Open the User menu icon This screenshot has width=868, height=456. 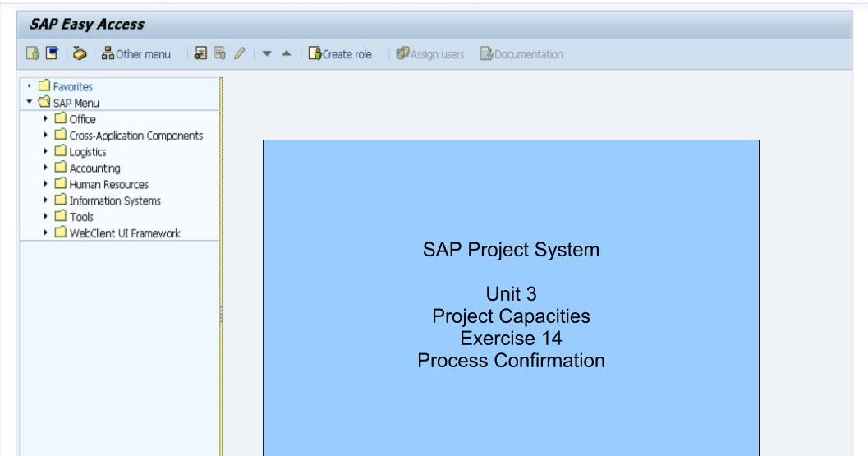point(33,53)
